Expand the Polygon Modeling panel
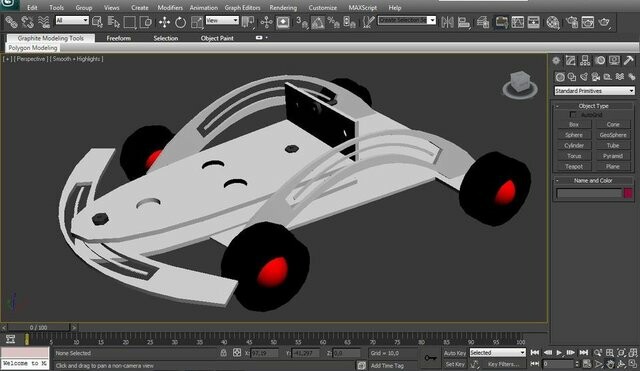640x371 pixels. pos(33,48)
